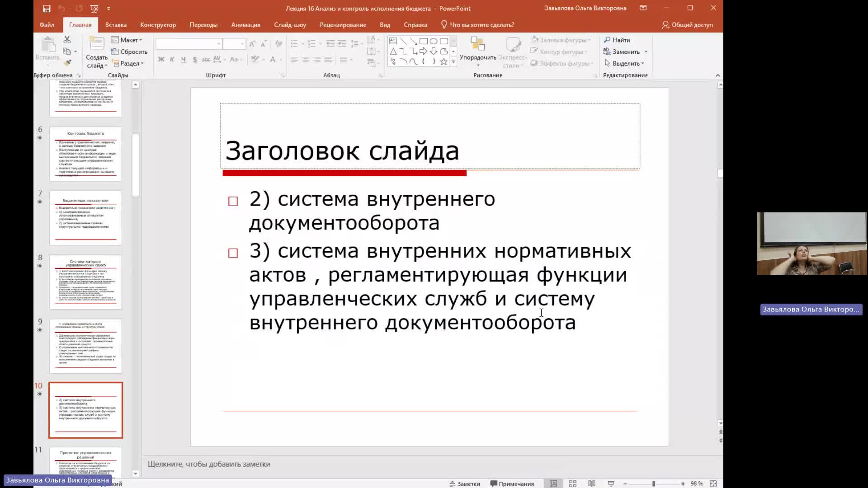Clear all formatting with the eraser icon
868x488 pixels.
(279, 44)
